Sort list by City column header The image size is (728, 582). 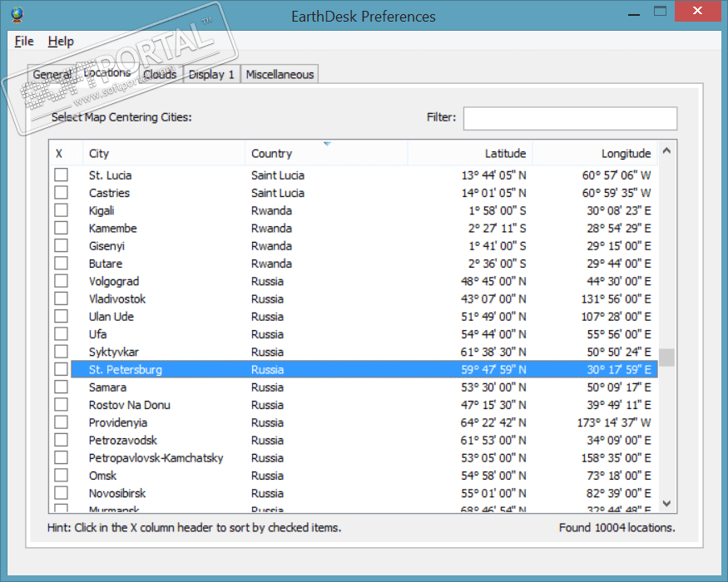click(164, 153)
